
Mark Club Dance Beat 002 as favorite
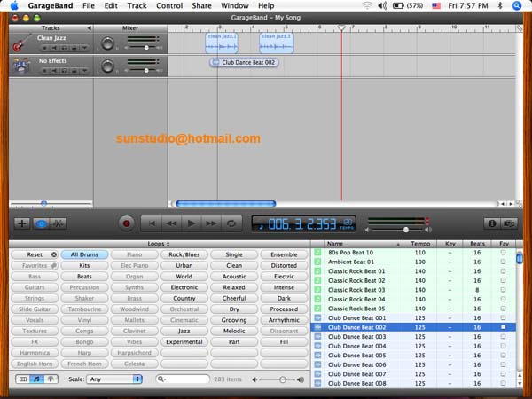(503, 327)
